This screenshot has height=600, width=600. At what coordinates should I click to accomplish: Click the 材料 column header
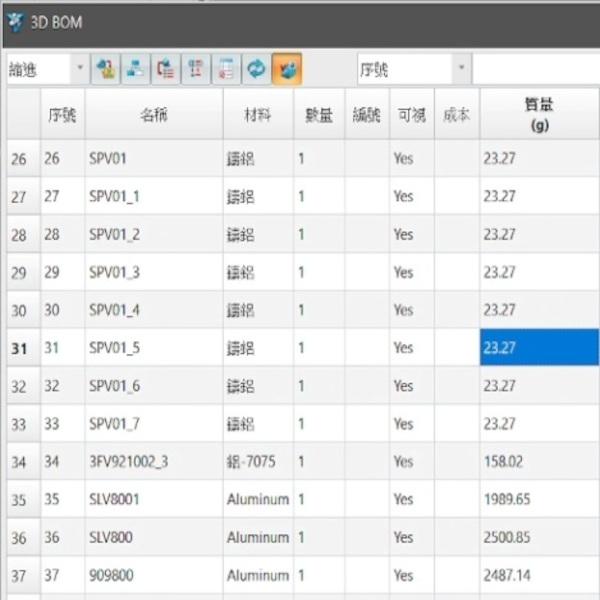[258, 114]
